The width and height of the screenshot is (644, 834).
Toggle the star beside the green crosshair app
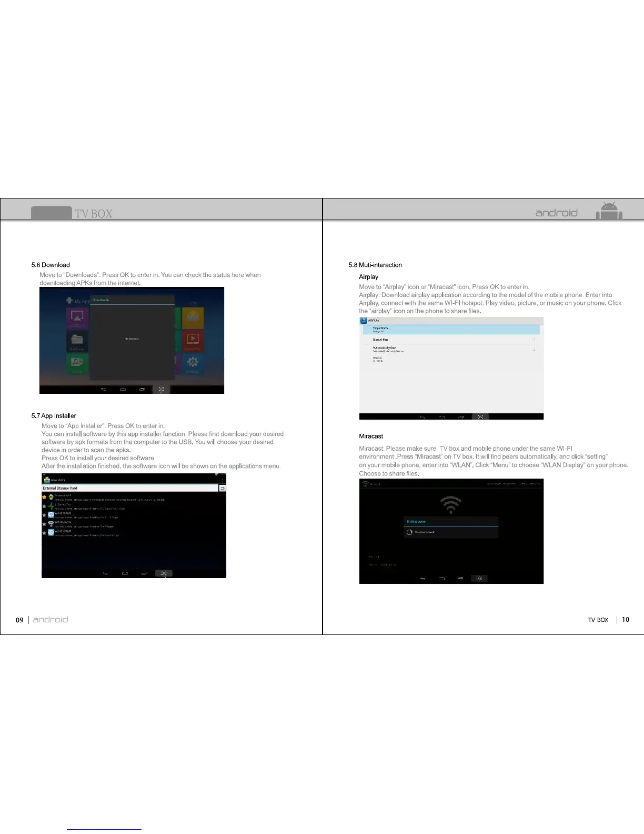(45, 507)
